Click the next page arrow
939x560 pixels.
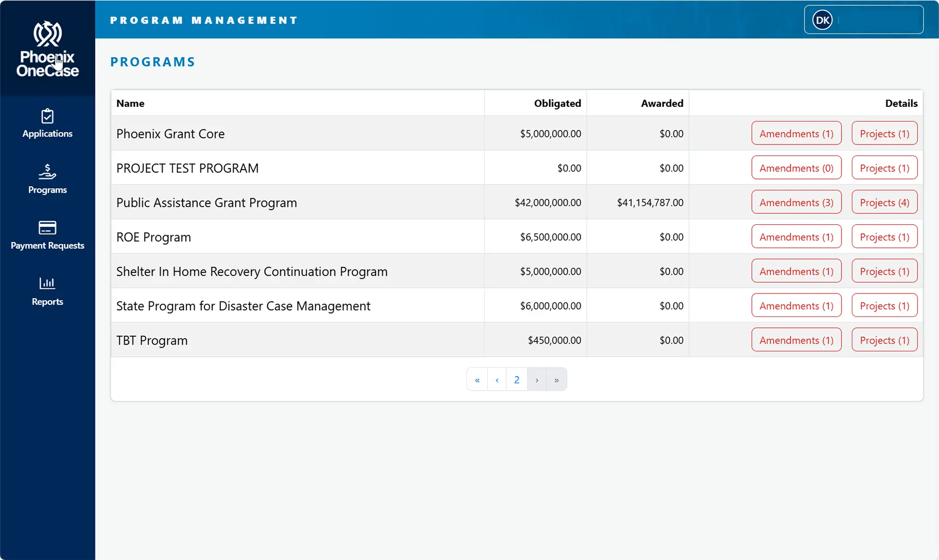point(537,380)
